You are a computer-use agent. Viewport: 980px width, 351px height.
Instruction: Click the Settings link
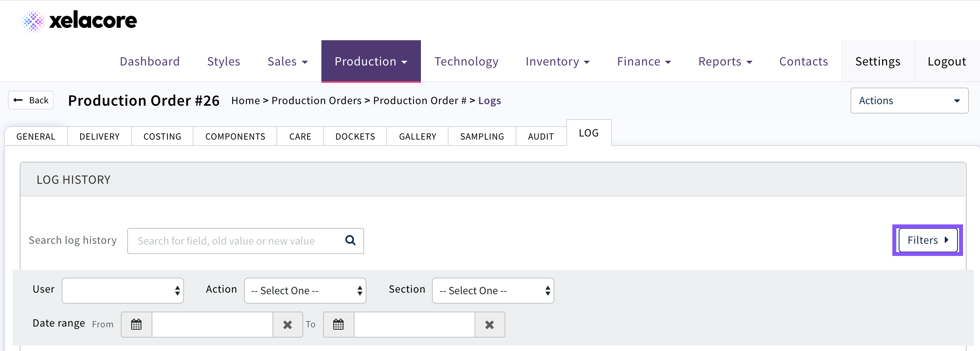tap(878, 62)
